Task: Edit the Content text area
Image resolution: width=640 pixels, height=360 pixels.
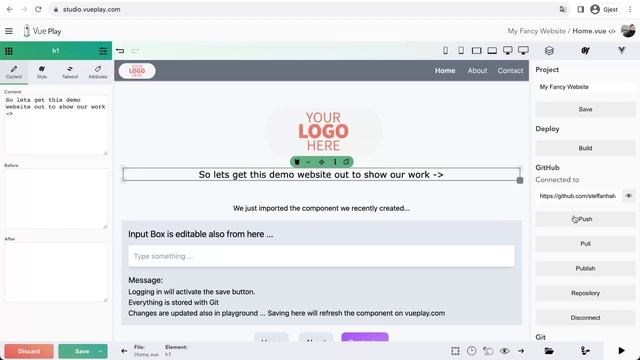Action: [x=56, y=125]
